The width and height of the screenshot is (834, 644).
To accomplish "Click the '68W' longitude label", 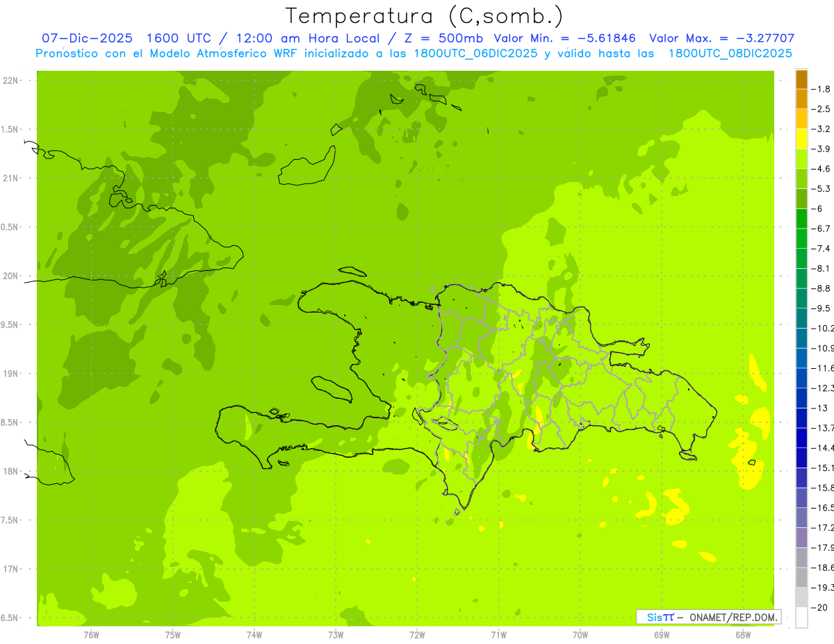I will (x=742, y=635).
